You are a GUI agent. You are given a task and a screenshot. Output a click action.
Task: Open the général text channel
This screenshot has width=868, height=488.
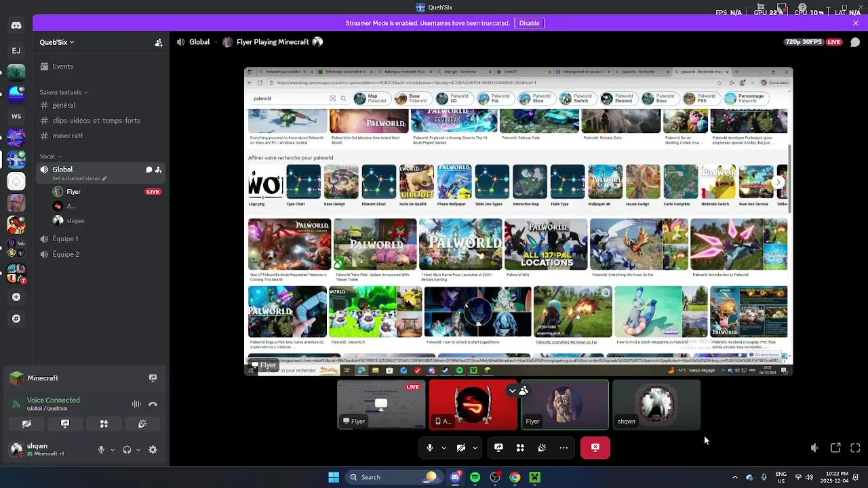click(102, 105)
